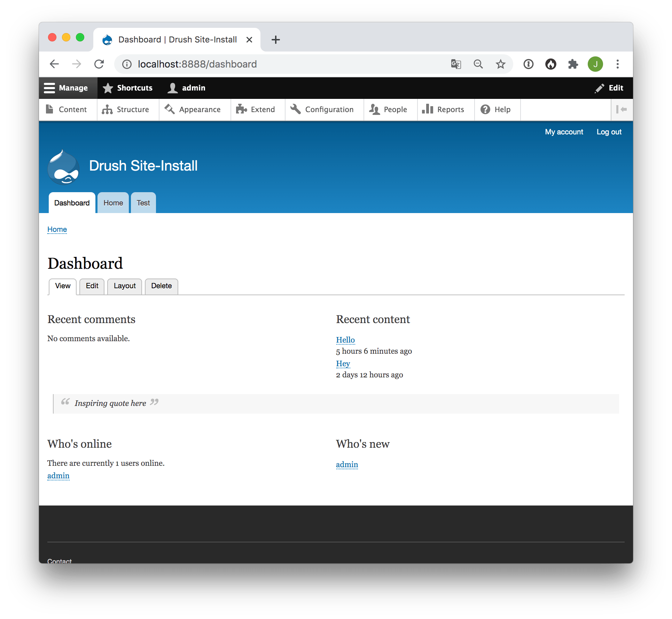Switch toolbar to vertical orientation

pos(622,110)
